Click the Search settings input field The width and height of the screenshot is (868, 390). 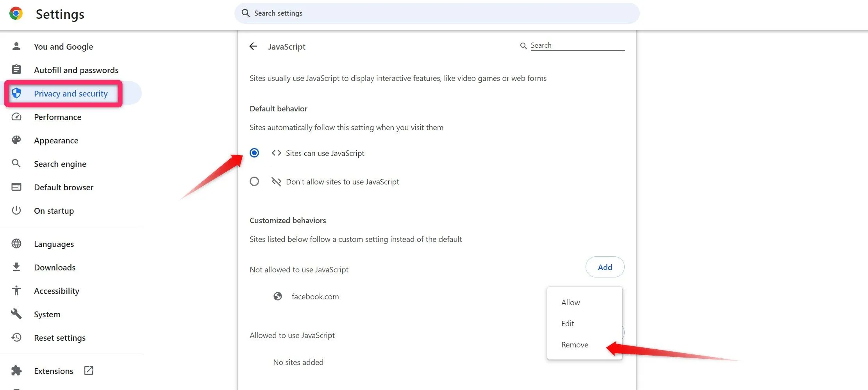[437, 13]
